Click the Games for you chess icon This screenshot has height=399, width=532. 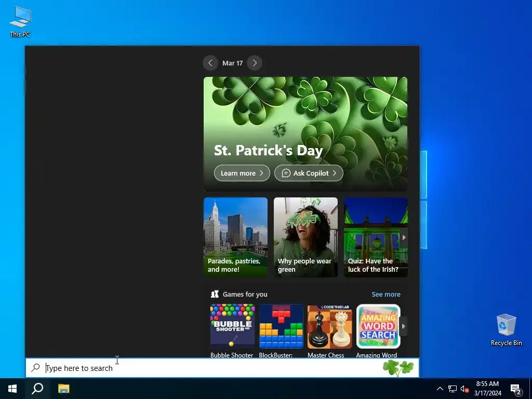click(x=215, y=294)
